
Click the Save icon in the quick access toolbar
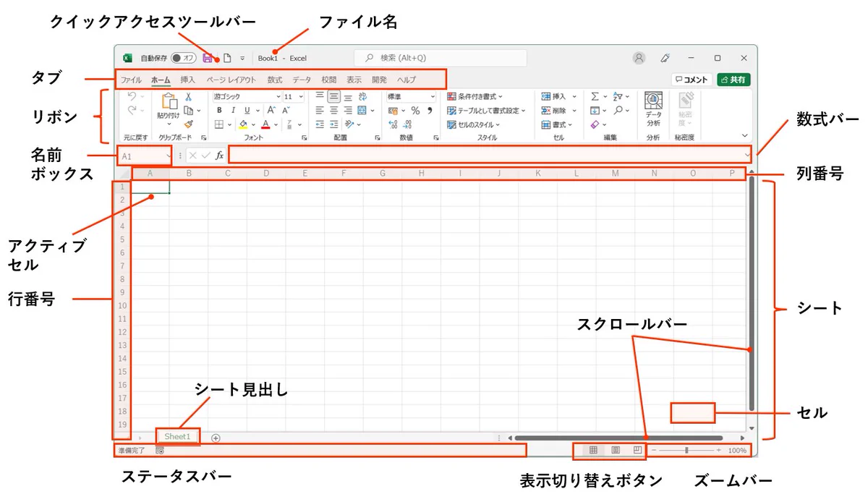[208, 58]
